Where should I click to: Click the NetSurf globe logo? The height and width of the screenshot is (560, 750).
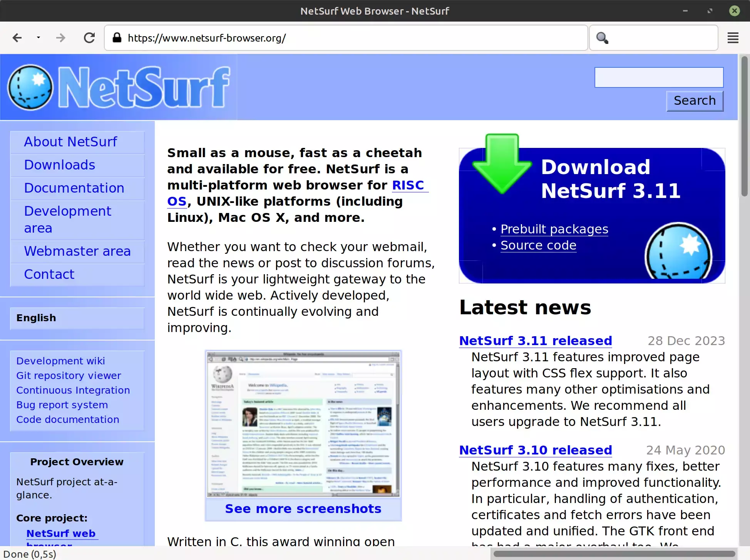click(x=30, y=87)
